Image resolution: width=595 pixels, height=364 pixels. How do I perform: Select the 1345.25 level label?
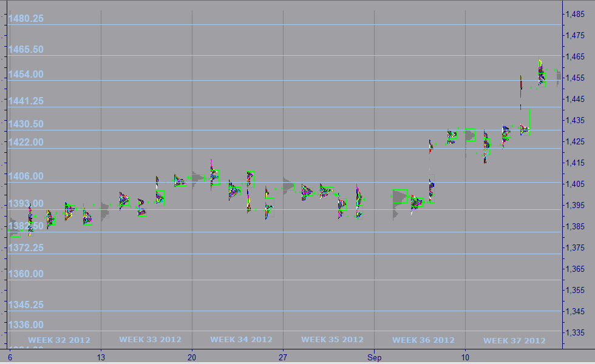pos(25,305)
